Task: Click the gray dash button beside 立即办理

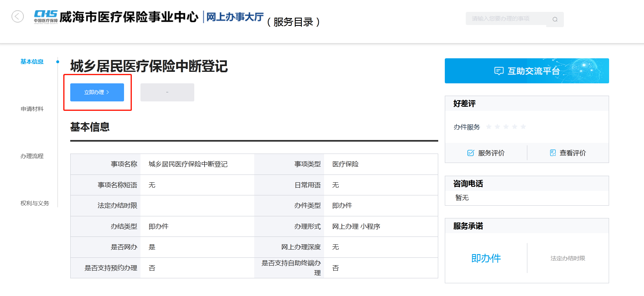Action: 167,92
